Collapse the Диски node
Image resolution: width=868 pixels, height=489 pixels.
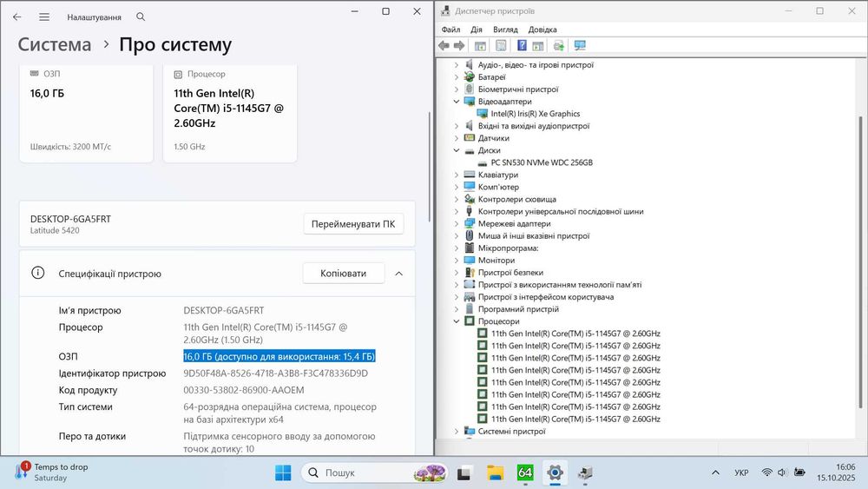457,150
